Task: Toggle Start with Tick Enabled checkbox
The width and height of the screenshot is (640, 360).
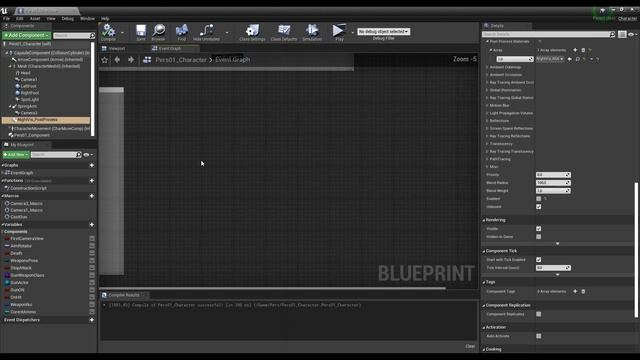Action: (x=538, y=260)
